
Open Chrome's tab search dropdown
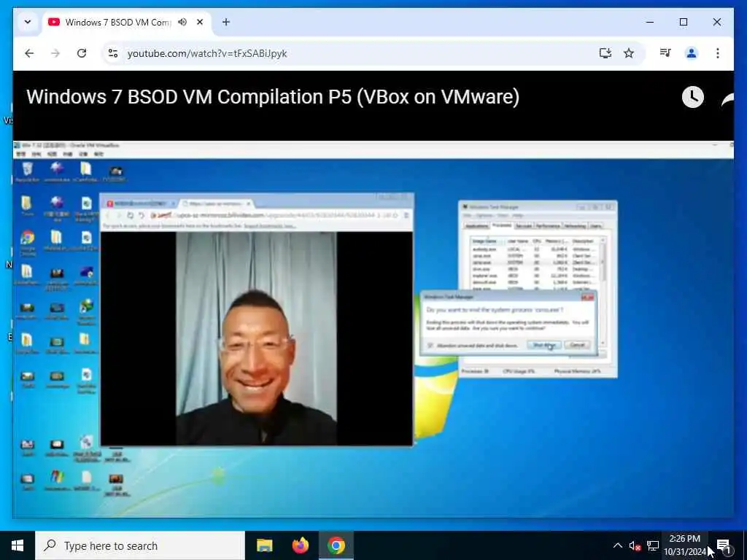[x=28, y=22]
